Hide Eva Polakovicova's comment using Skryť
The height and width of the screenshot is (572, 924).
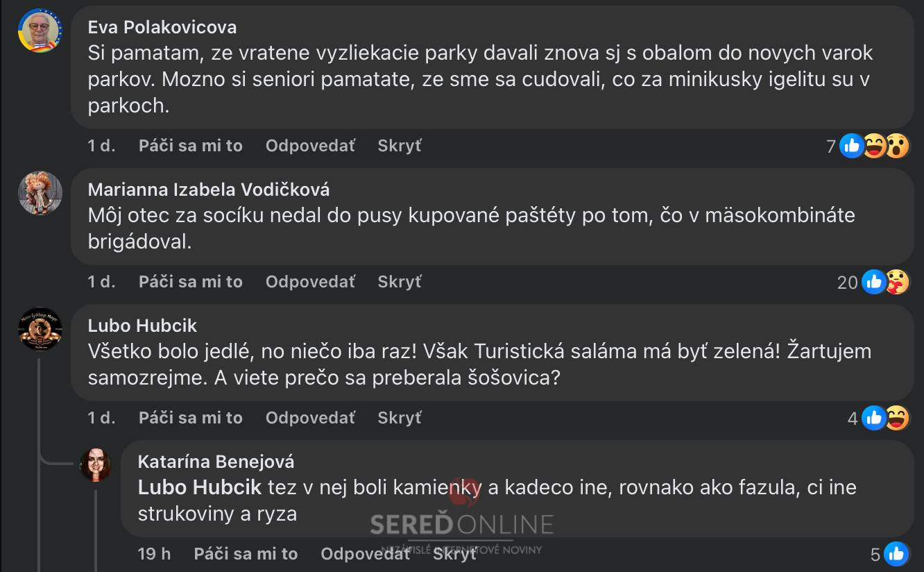[x=399, y=146]
